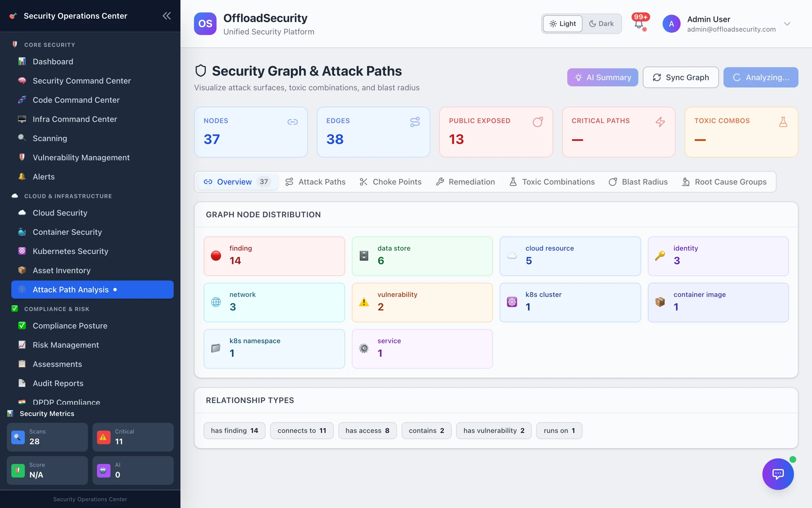
Task: Open Vulnerability Management
Action: [92, 157]
